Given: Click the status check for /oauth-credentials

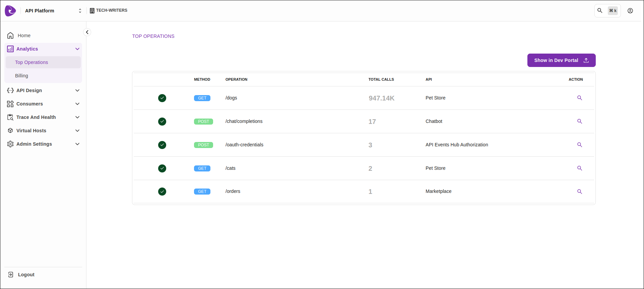Looking at the screenshot, I should [x=162, y=145].
